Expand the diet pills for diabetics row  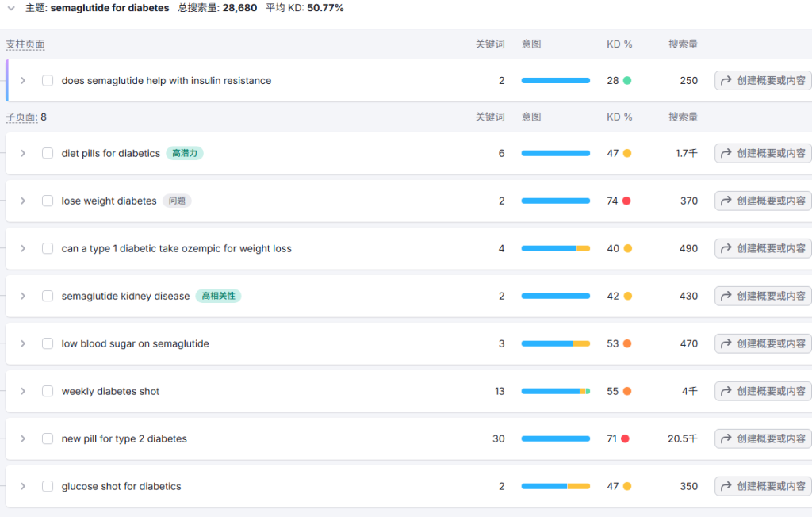tap(23, 153)
